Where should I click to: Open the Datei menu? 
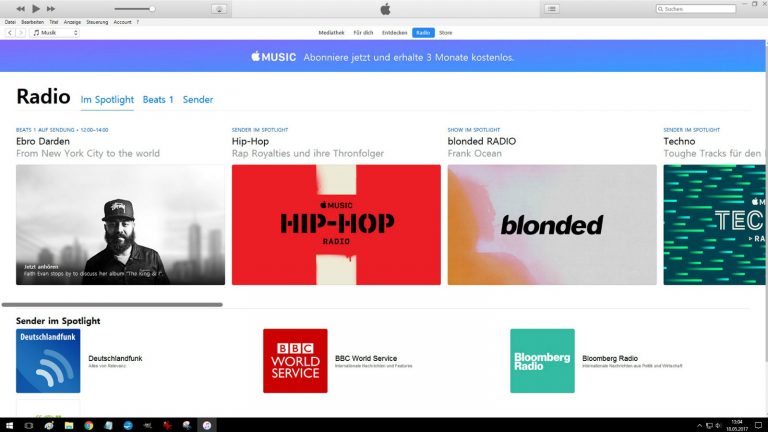coord(10,22)
